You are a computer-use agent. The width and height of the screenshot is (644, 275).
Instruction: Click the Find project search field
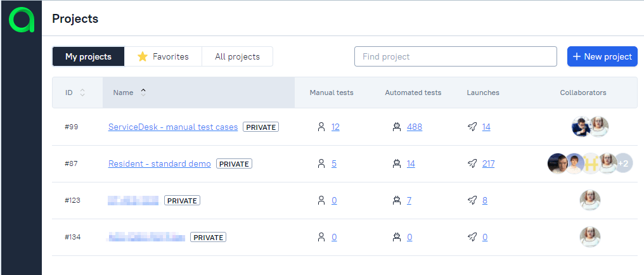pyautogui.click(x=455, y=56)
